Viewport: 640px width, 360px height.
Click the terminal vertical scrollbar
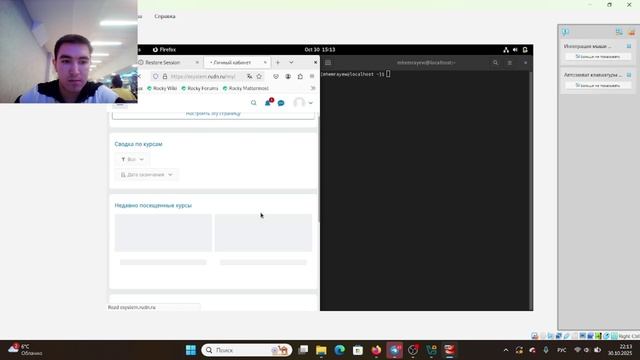pyautogui.click(x=531, y=190)
